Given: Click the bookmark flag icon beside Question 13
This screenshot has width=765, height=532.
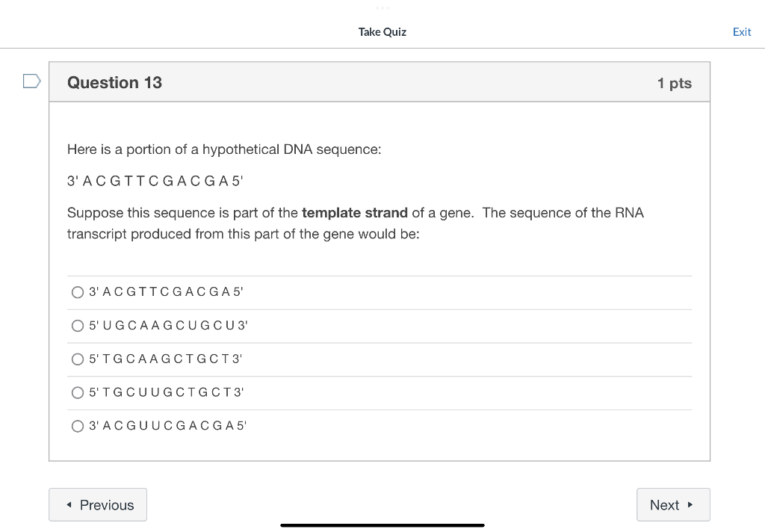Looking at the screenshot, I should [x=31, y=81].
